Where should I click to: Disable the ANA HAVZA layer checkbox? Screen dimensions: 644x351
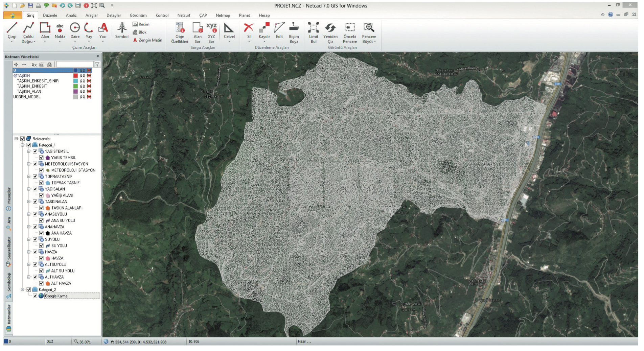(41, 233)
